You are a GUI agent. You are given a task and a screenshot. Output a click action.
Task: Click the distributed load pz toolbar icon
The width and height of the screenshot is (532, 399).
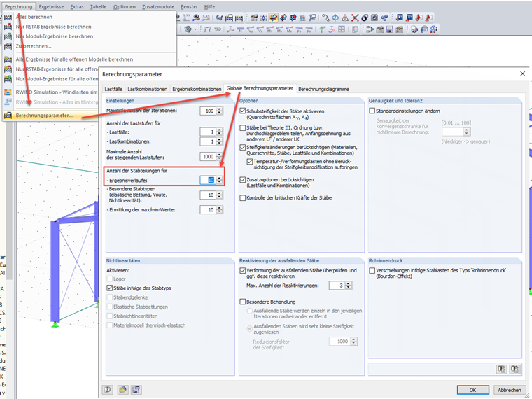click(x=309, y=29)
